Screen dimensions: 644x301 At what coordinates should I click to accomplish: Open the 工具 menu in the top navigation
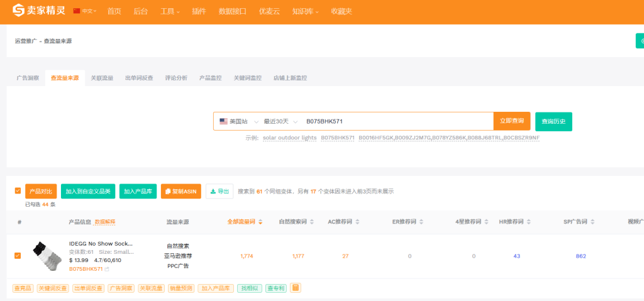pos(170,11)
